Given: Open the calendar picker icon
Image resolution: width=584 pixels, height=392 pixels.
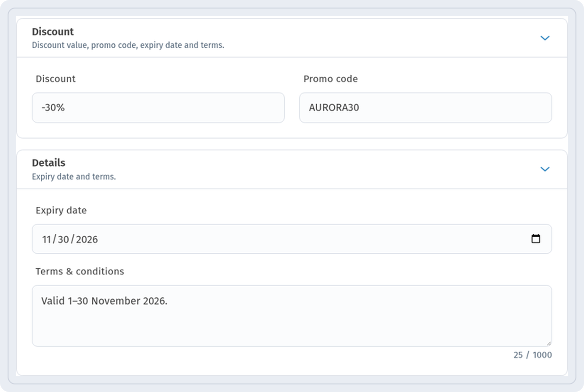Looking at the screenshot, I should [x=536, y=239].
